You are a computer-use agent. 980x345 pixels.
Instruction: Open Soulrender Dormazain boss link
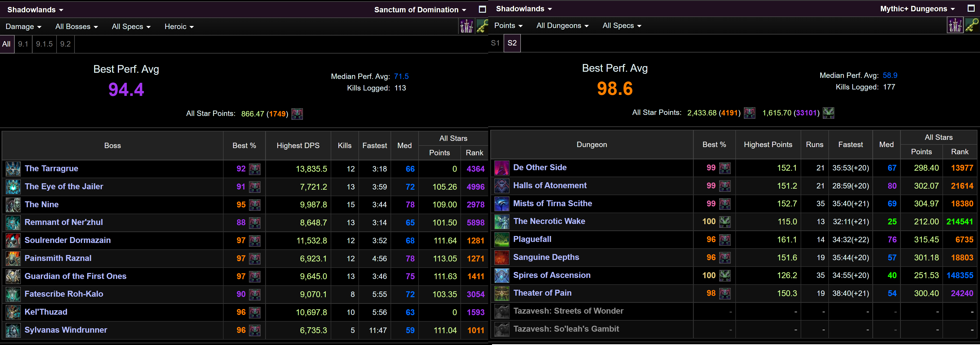[x=68, y=240]
